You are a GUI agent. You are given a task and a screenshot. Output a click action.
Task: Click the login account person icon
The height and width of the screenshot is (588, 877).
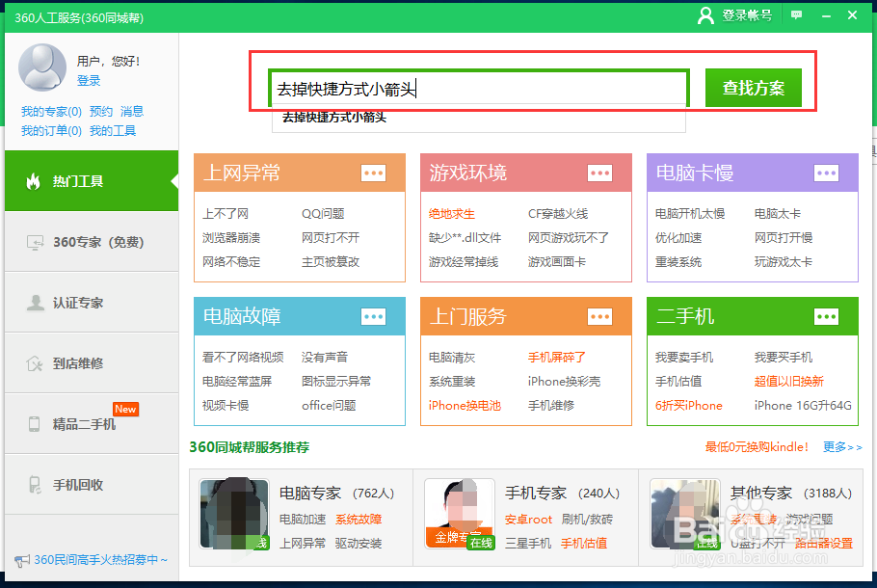(705, 15)
